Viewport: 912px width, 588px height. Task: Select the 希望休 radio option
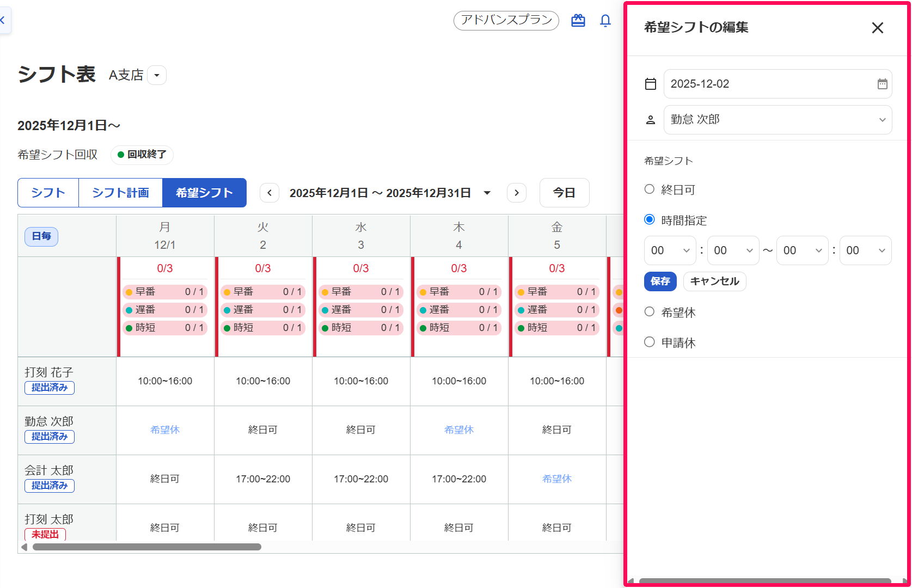pyautogui.click(x=649, y=311)
